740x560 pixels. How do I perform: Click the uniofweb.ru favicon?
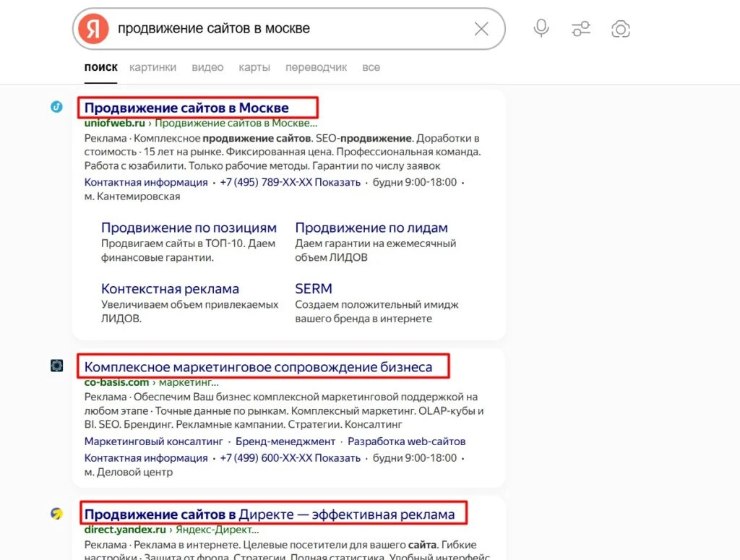(56, 107)
